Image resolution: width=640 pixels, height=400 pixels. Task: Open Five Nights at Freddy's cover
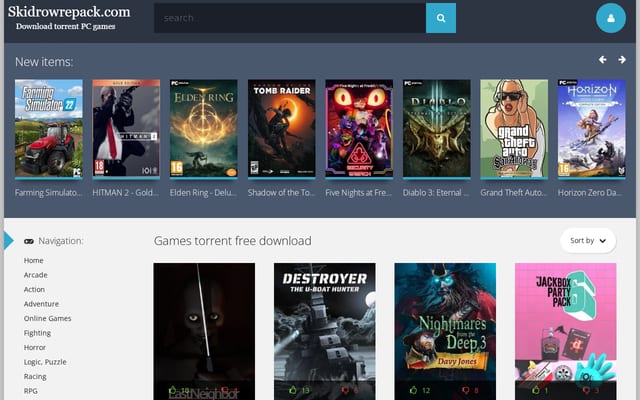click(x=359, y=128)
